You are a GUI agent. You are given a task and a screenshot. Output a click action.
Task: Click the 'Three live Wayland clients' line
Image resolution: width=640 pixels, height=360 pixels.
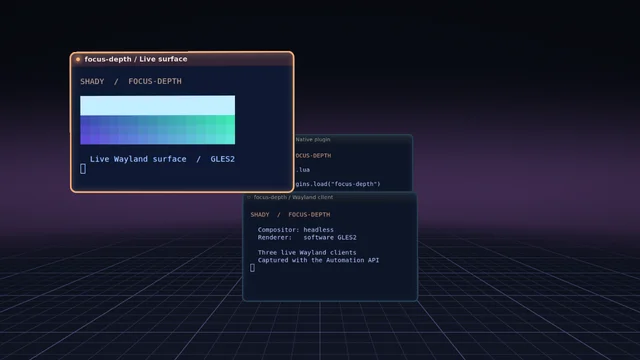(x=307, y=253)
